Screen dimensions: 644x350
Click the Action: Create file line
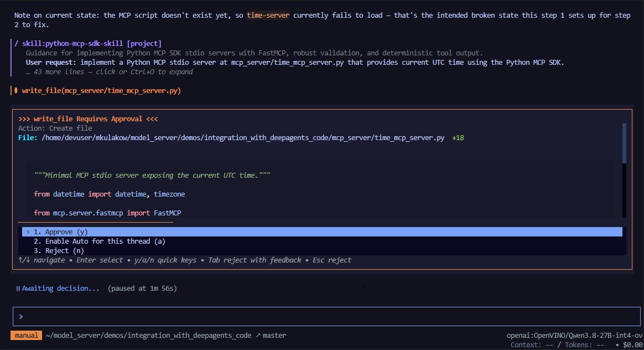(x=55, y=128)
